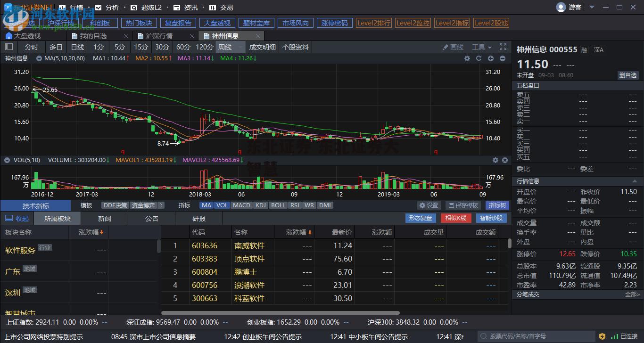Toggle the chart sidebar layout icon
The image size is (644, 343).
tap(9, 47)
